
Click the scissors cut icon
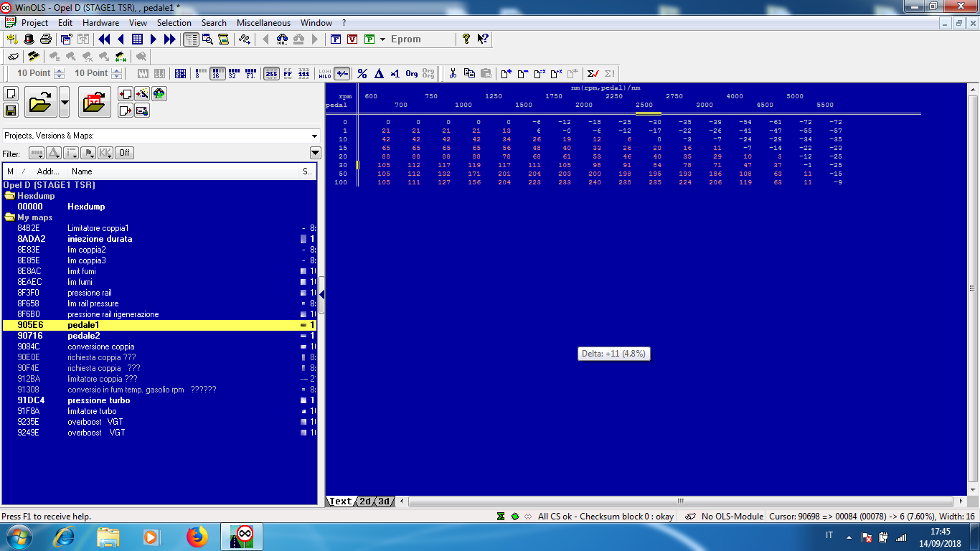click(x=453, y=73)
